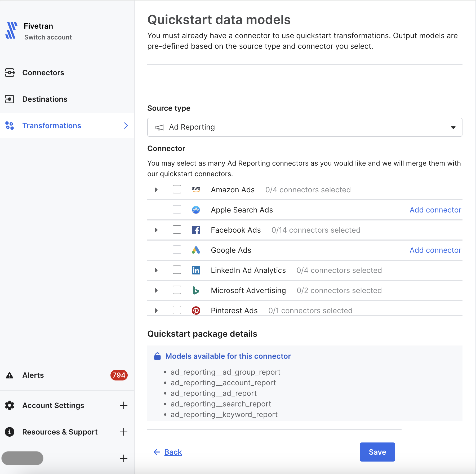Check the LinkedIn Ad Analytics checkbox
The height and width of the screenshot is (474, 476).
(x=177, y=270)
